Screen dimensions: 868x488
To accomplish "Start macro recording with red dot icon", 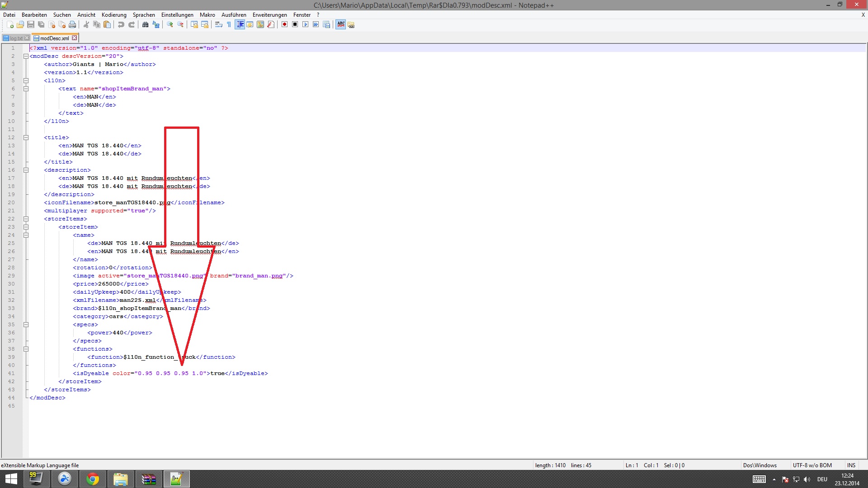I will (x=284, y=24).
